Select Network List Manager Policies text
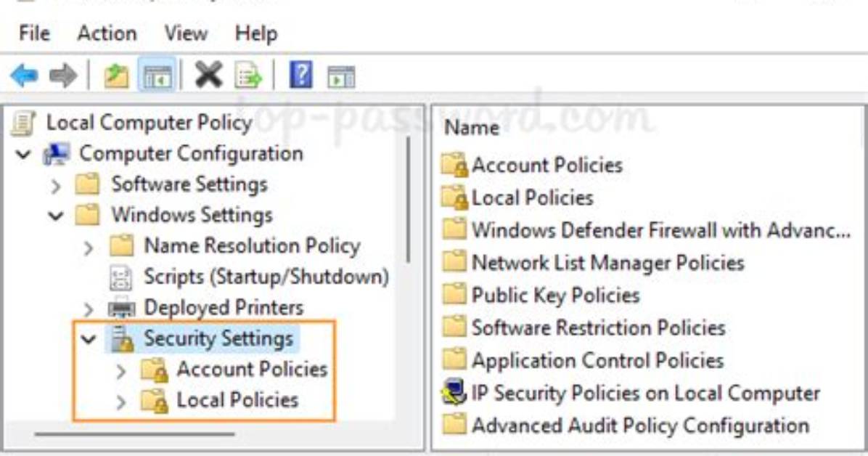868x456 pixels. tap(608, 263)
